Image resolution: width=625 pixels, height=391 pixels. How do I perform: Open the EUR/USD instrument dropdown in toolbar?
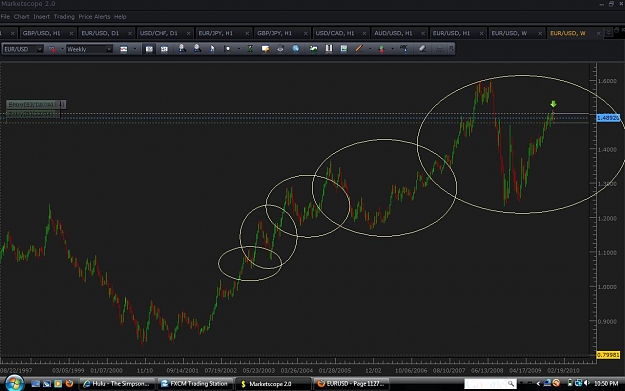click(39, 49)
